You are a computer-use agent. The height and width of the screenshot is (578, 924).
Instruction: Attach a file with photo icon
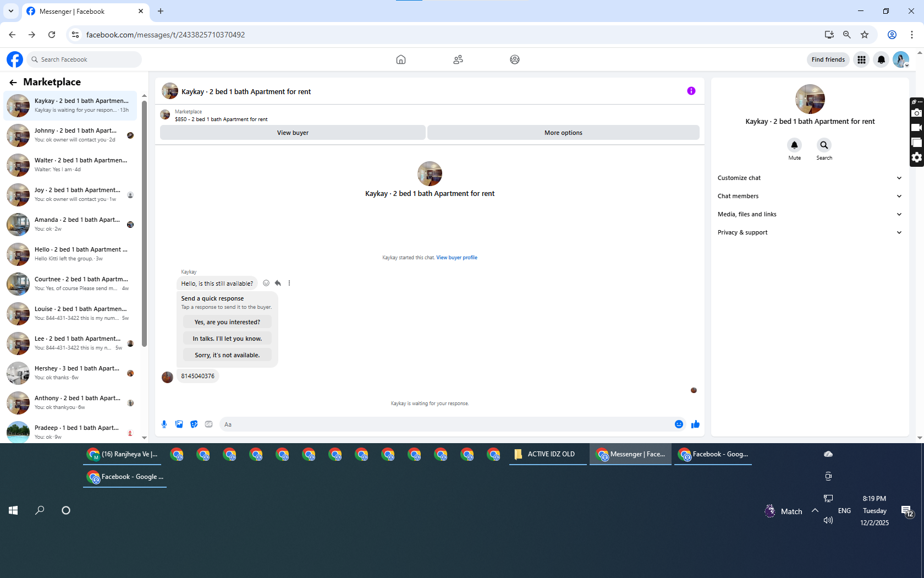point(179,424)
